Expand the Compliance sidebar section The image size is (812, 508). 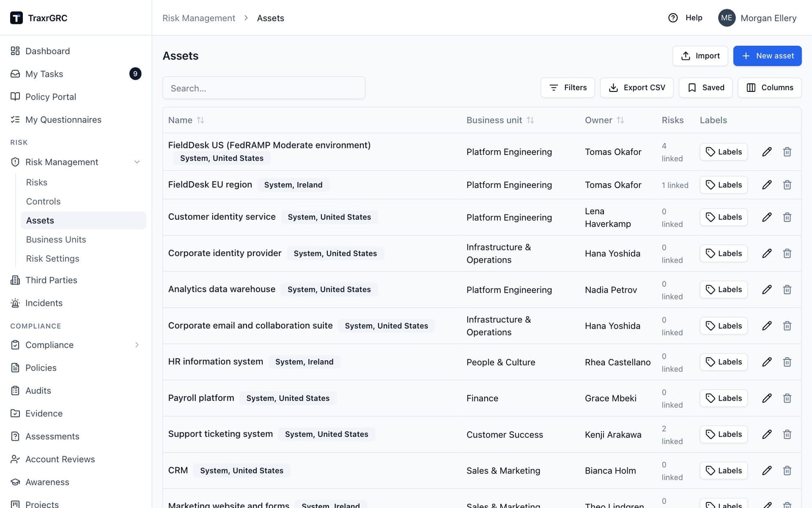point(137,345)
